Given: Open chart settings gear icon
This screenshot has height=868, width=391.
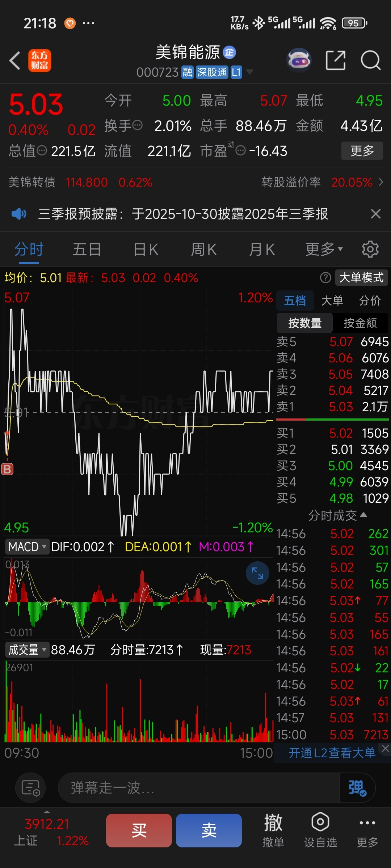Looking at the screenshot, I should click(370, 249).
